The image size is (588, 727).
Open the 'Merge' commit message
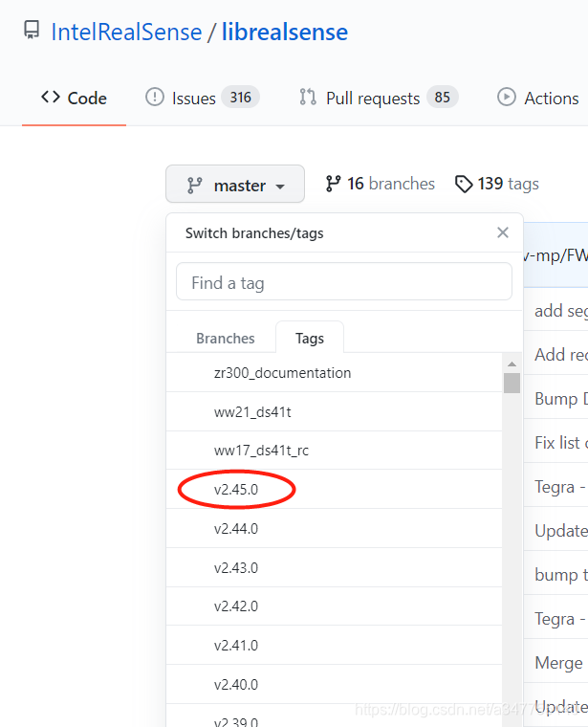pyautogui.click(x=558, y=663)
